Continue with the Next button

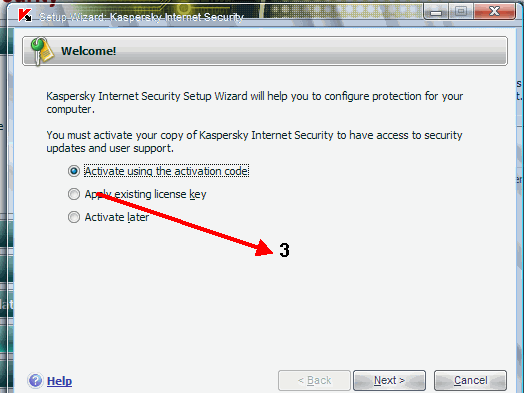click(389, 380)
